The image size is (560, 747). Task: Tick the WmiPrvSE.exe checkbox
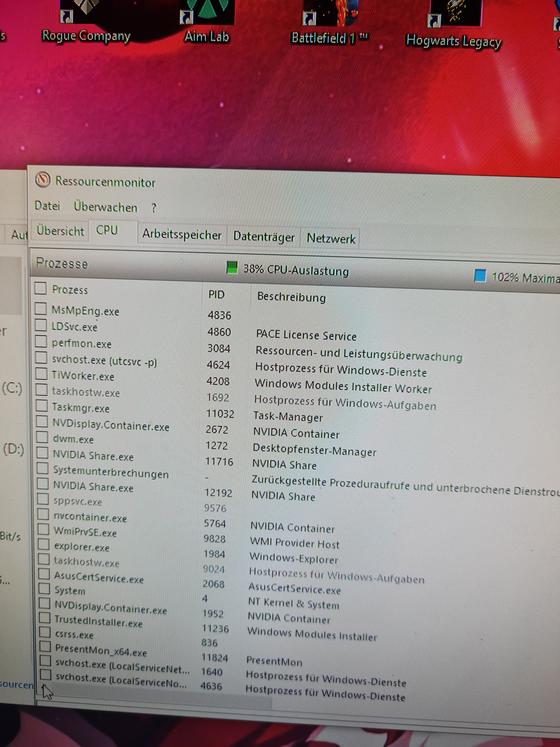[43, 529]
